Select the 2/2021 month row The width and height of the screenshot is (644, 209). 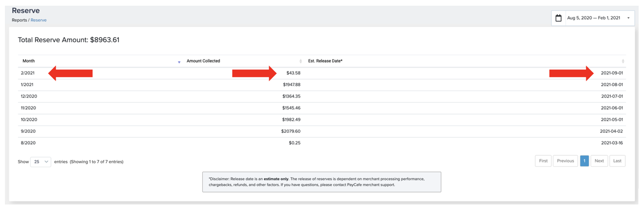pos(322,73)
